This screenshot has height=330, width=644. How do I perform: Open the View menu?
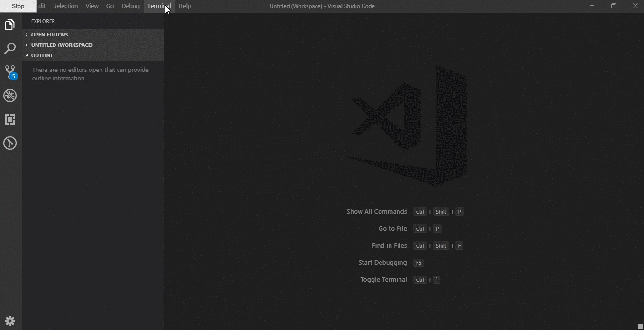click(x=92, y=6)
